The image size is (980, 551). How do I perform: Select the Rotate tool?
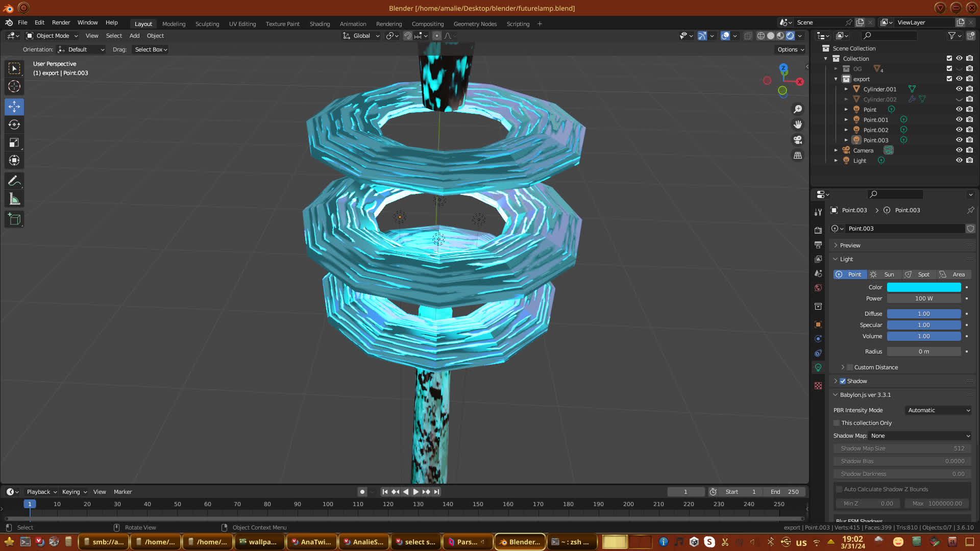14,124
